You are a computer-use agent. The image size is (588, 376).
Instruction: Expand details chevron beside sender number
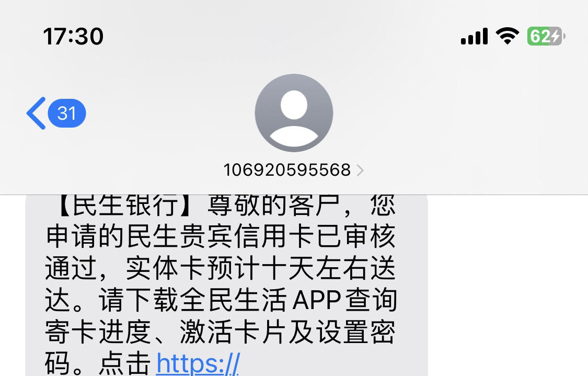(x=360, y=170)
